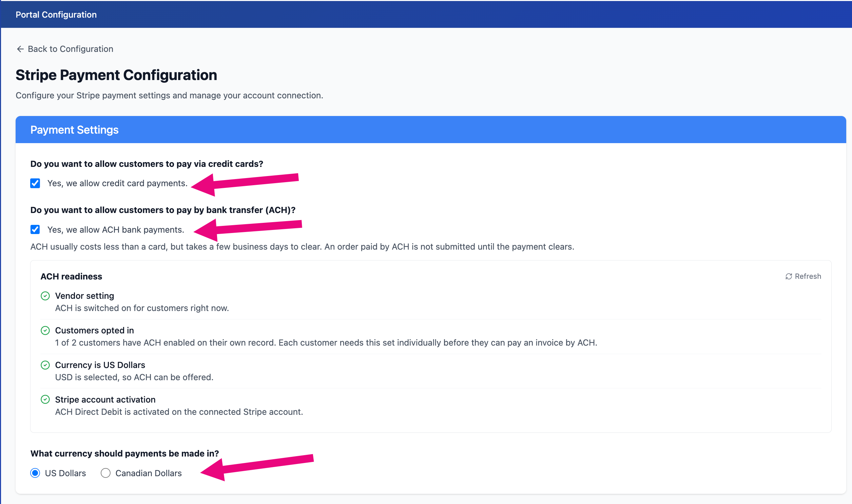Click the Currency is US Dollars check icon
The height and width of the screenshot is (504, 852).
pyautogui.click(x=45, y=365)
